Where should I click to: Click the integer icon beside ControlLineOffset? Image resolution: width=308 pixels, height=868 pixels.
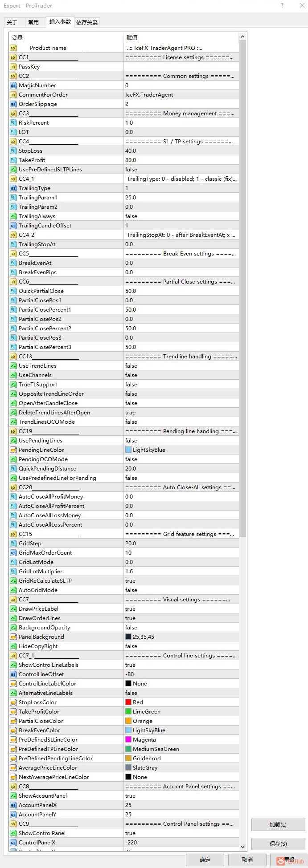[13, 674]
